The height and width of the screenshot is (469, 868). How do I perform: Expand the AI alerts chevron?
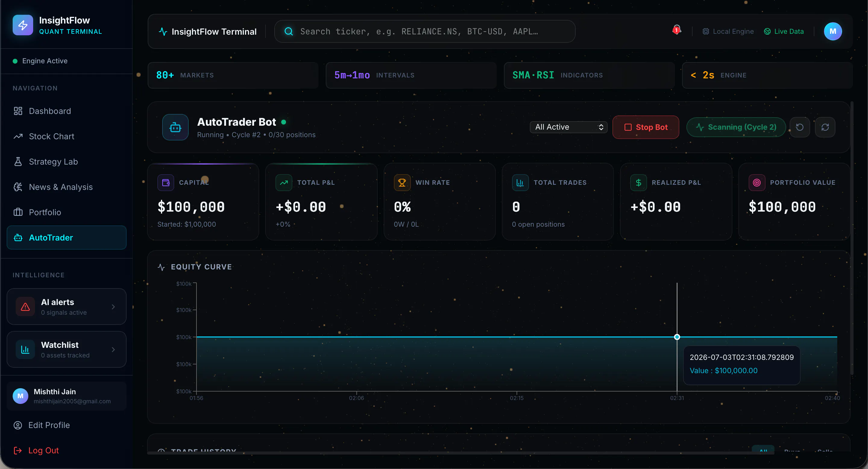113,307
